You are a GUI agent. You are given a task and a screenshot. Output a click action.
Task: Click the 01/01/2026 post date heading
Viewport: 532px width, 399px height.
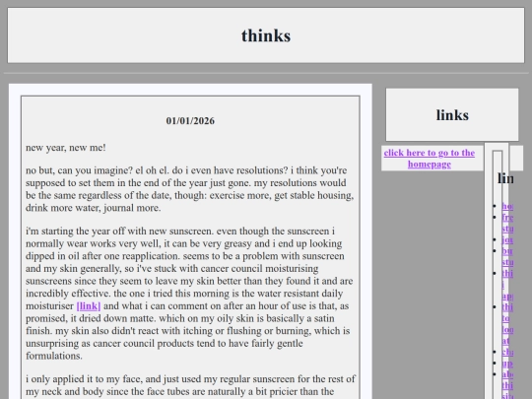(x=190, y=121)
